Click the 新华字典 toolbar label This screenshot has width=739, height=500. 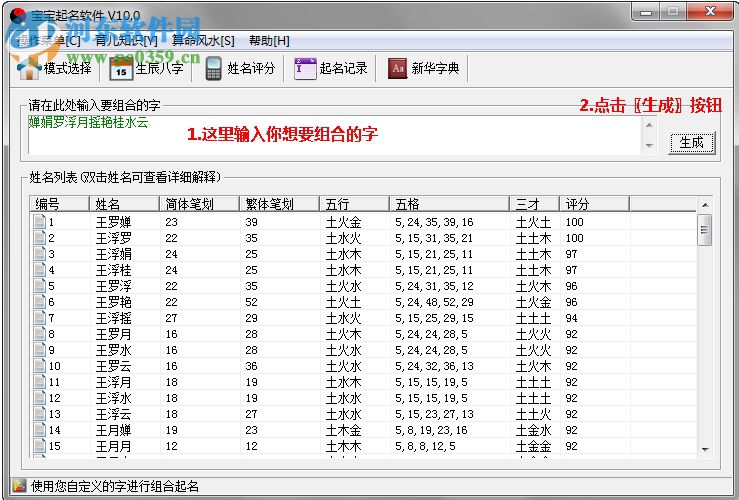435,68
